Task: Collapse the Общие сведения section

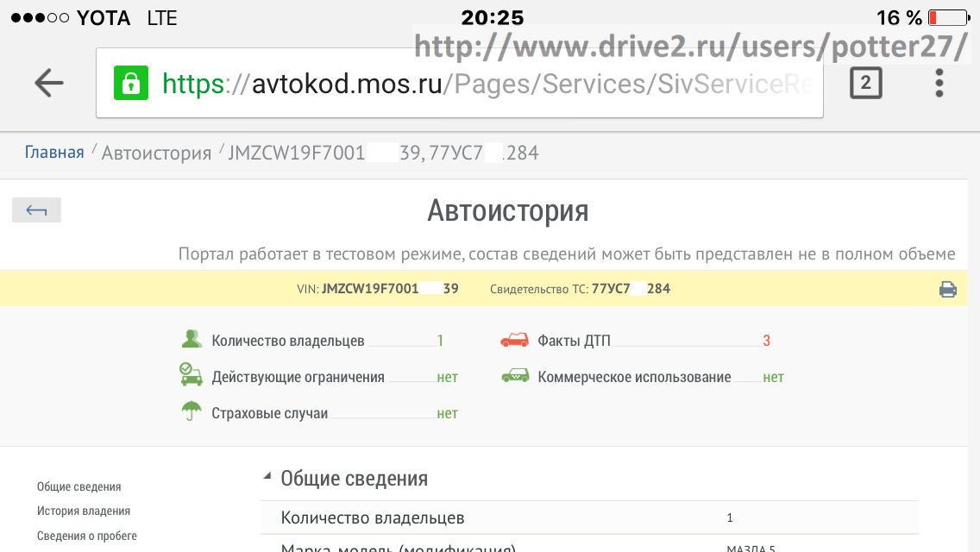Action: tap(267, 476)
